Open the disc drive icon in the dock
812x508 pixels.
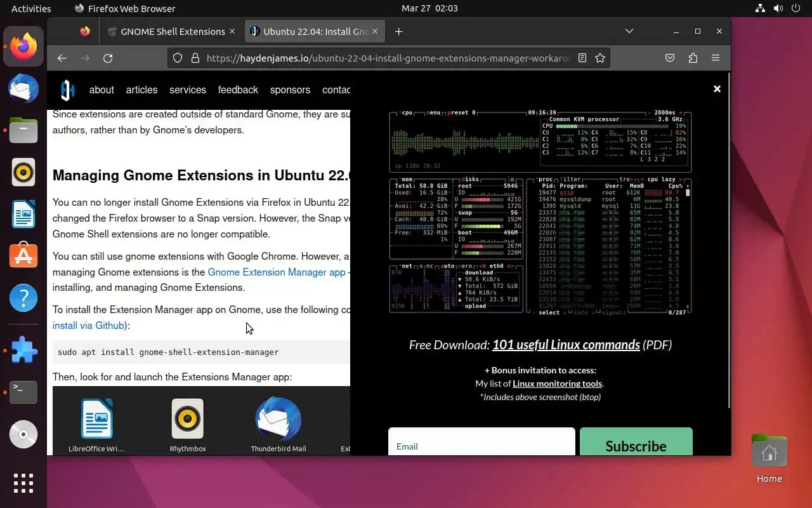23,435
